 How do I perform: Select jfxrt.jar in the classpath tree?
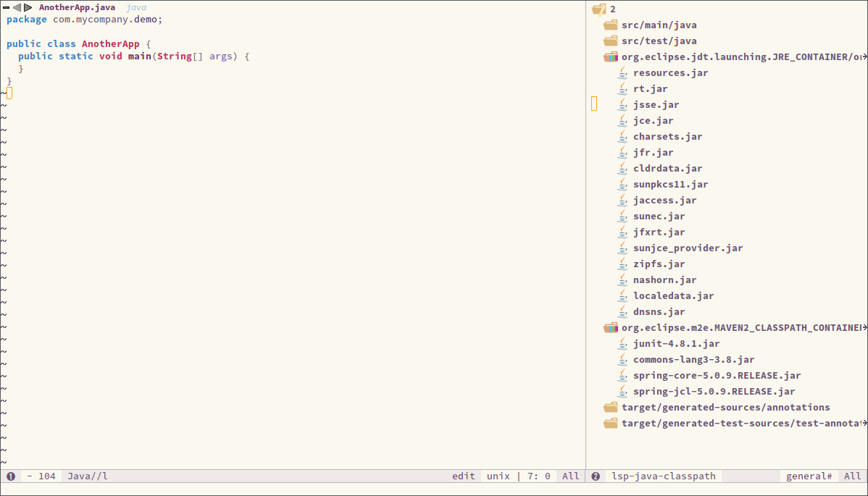pos(659,232)
